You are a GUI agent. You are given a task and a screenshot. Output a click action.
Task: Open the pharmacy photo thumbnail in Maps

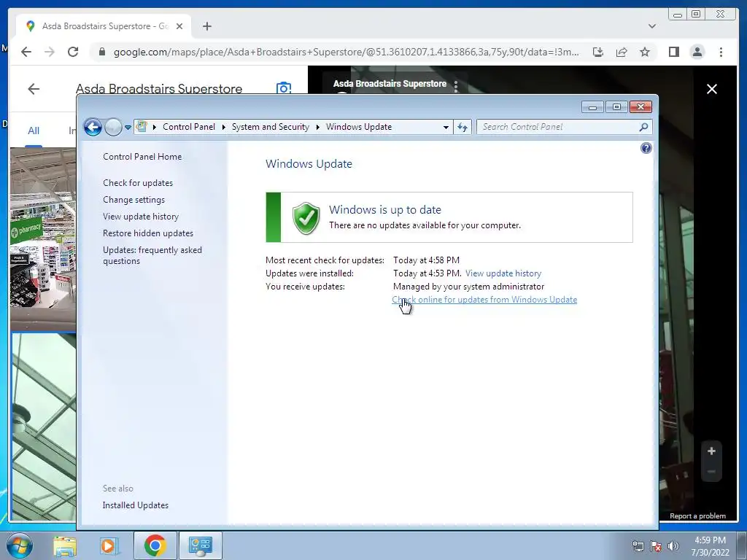coord(43,238)
